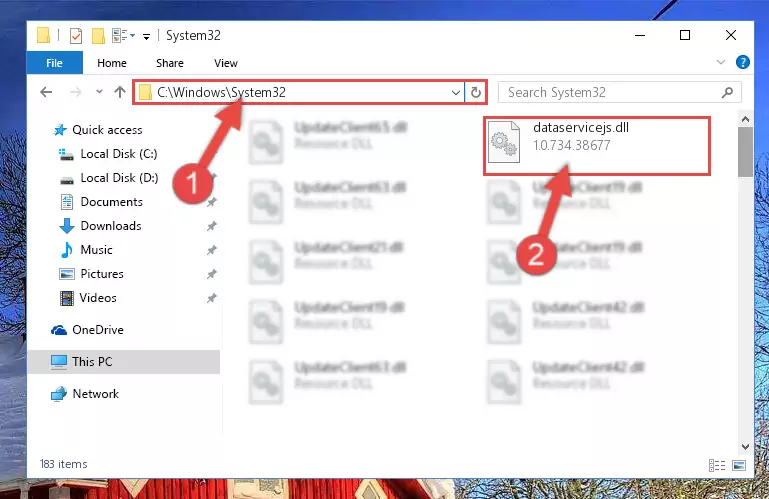Switch to Details view icon in status bar
This screenshot has width=769, height=499.
[x=717, y=465]
